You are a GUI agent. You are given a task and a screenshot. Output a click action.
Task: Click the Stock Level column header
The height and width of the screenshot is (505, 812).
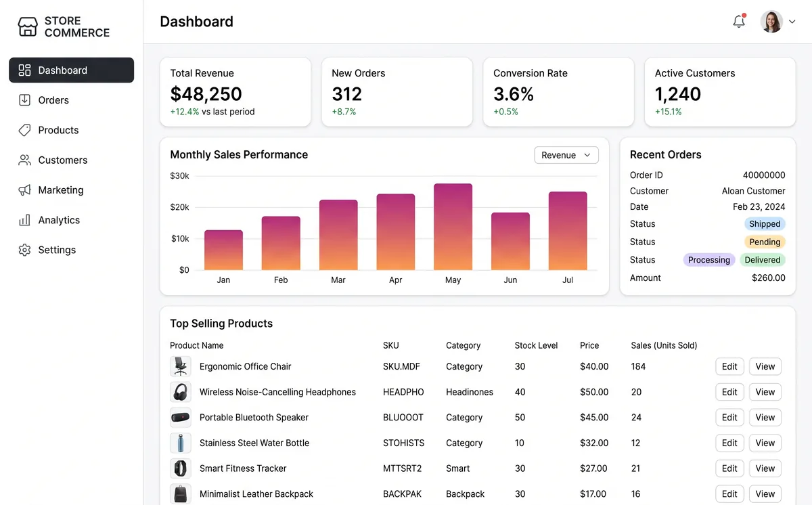coord(536,345)
